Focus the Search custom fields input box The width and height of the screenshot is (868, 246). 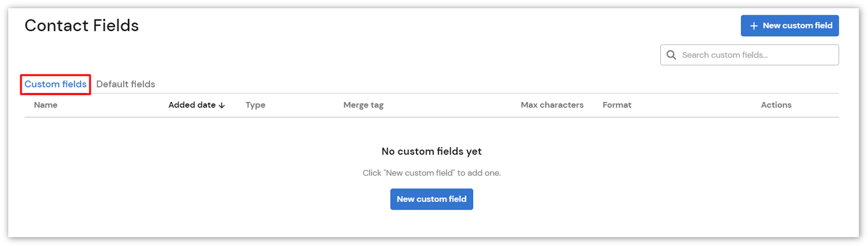click(x=749, y=55)
